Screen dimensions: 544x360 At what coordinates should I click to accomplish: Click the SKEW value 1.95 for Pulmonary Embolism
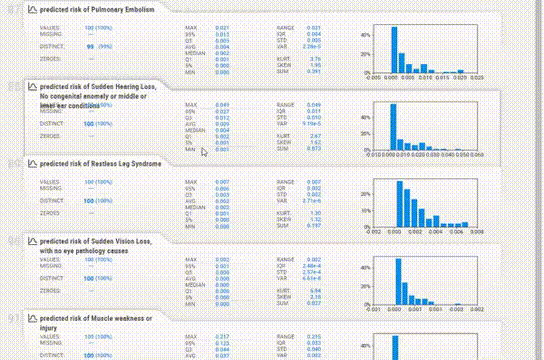click(x=315, y=65)
